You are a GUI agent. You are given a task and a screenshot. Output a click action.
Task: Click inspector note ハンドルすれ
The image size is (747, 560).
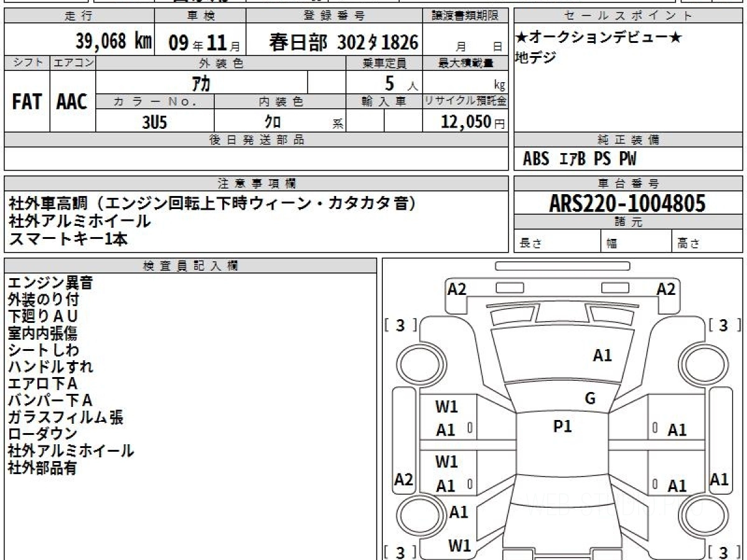pyautogui.click(x=50, y=367)
